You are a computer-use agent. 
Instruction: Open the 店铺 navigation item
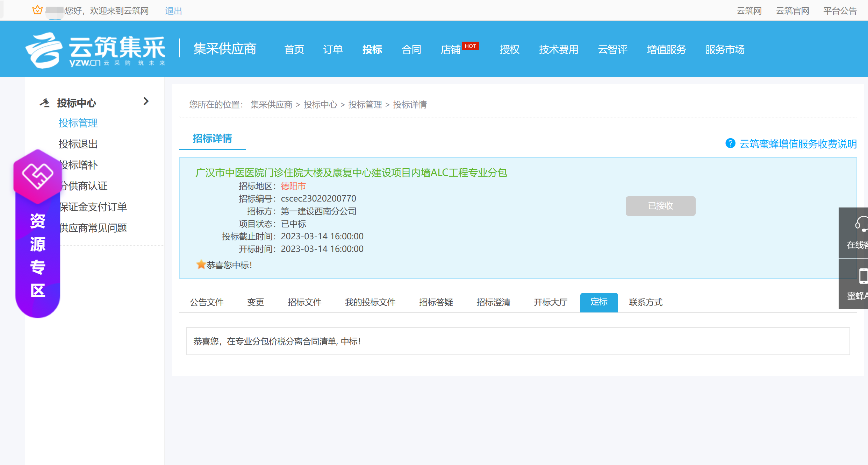click(451, 50)
